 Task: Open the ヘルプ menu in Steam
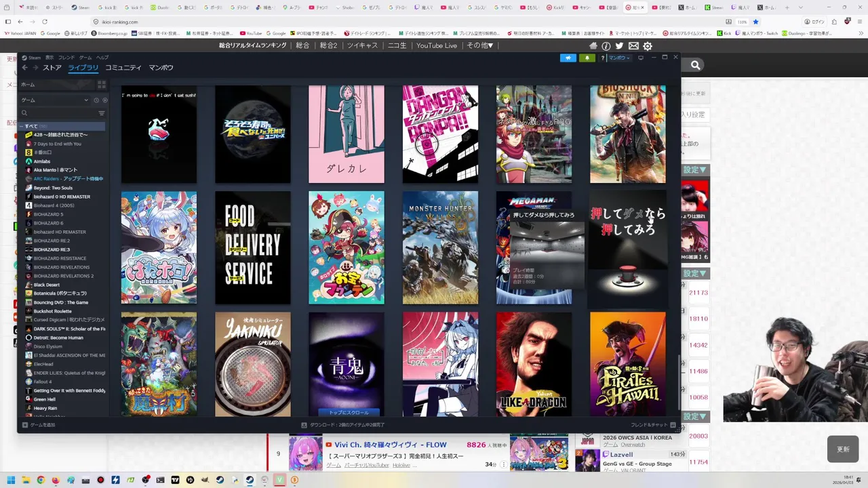click(x=102, y=58)
